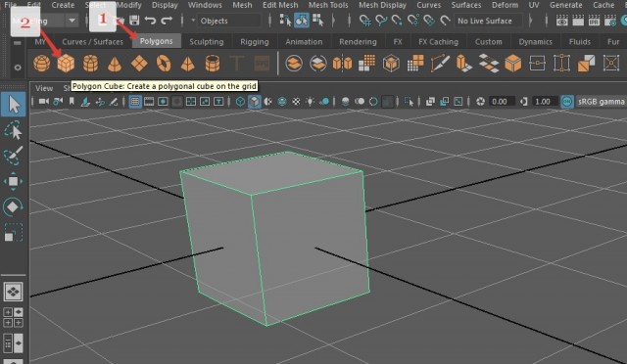Open the Modeling menu set dropdown arrow

[x=72, y=21]
